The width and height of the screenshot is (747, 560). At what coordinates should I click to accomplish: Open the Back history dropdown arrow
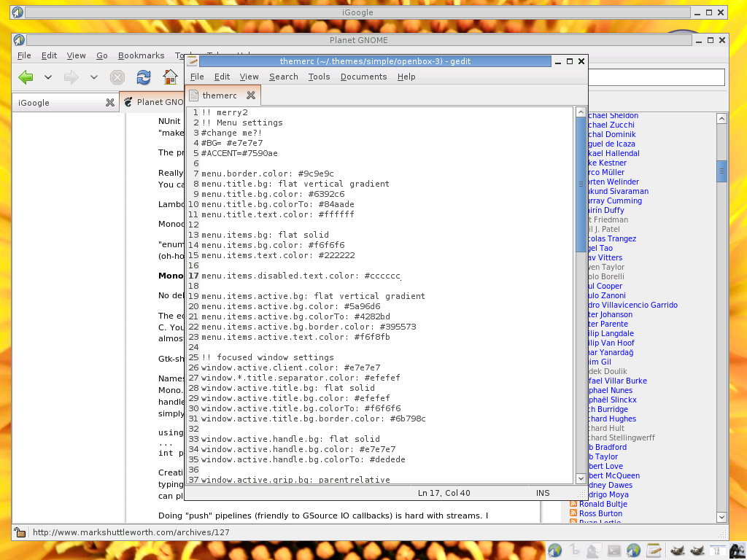click(48, 77)
